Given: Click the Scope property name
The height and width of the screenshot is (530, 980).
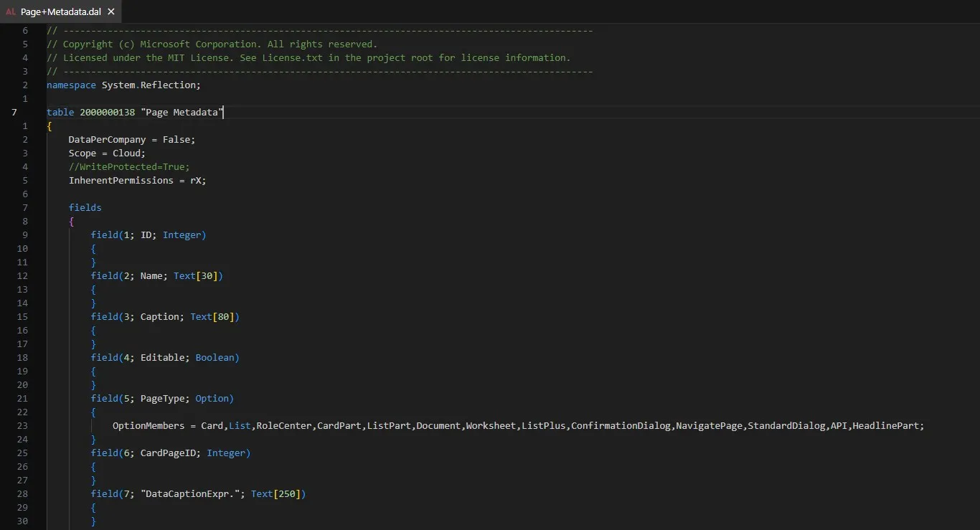Looking at the screenshot, I should pos(83,153).
